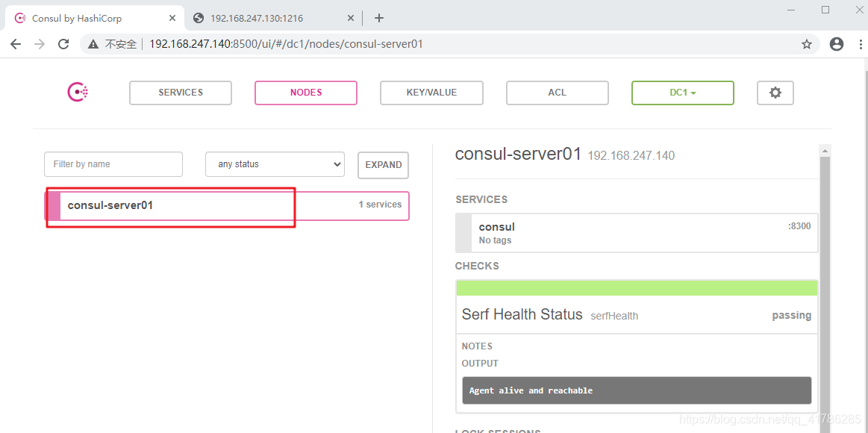
Task: Click the EXPAND button
Action: click(383, 165)
